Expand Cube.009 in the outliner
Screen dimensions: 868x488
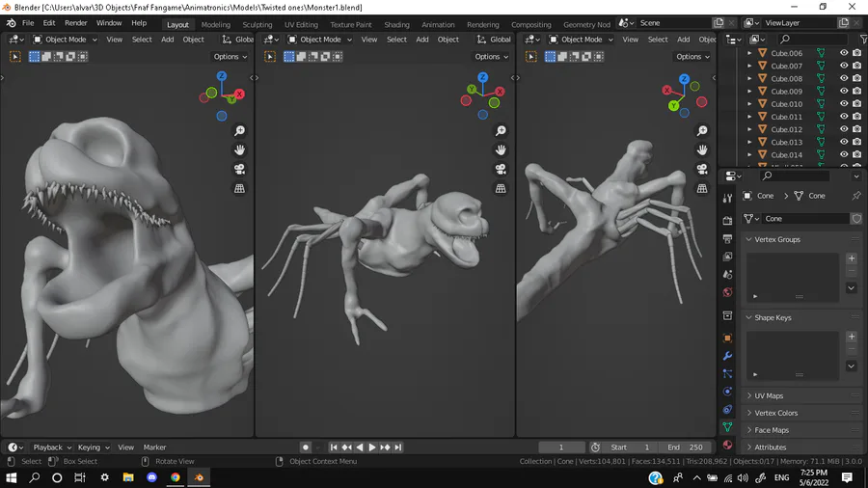(749, 92)
